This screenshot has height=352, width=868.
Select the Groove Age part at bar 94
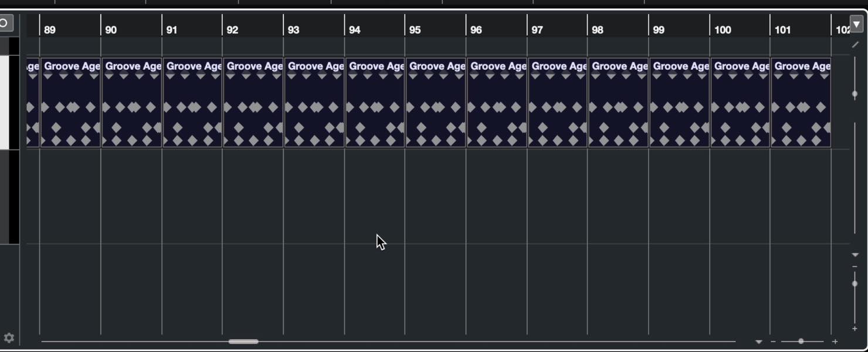tap(375, 103)
